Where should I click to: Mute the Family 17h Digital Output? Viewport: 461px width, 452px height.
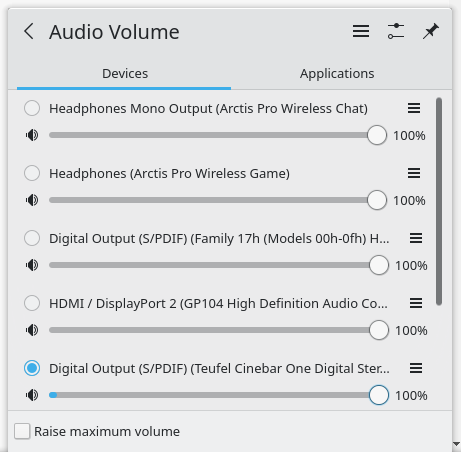tap(32, 265)
